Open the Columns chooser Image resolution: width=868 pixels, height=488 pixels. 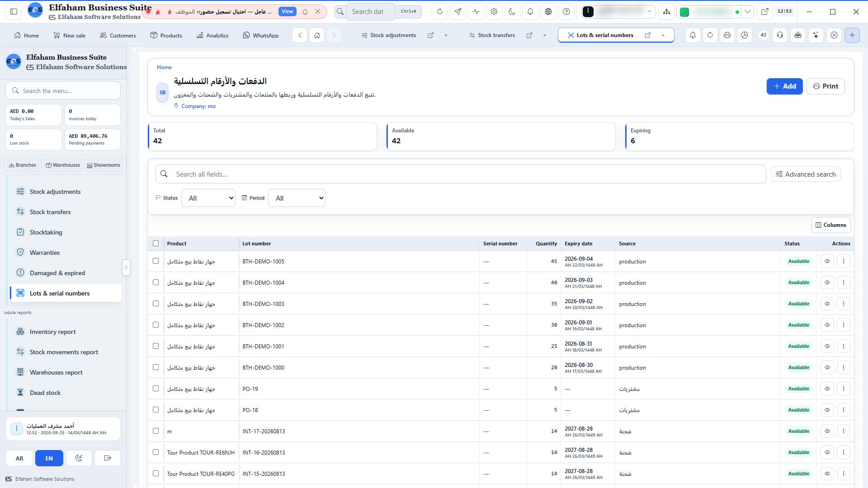point(830,225)
